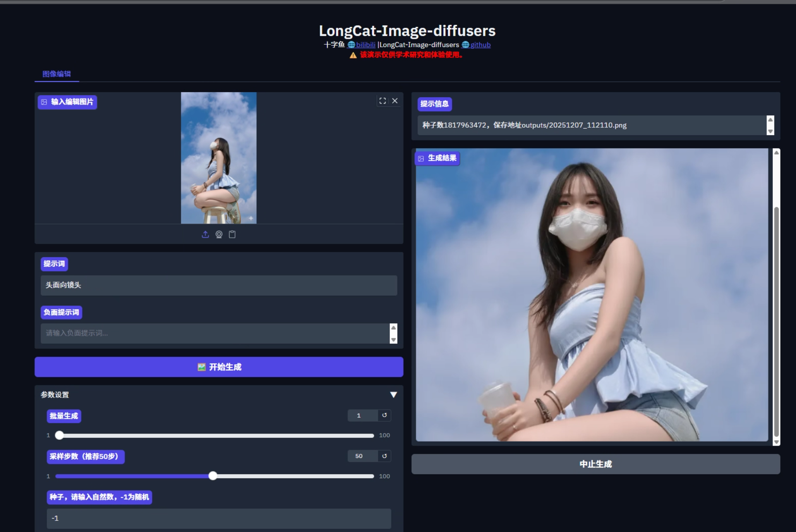The width and height of the screenshot is (796, 532).
Task: Switch to the 图像编辑 tab
Action: coord(57,74)
